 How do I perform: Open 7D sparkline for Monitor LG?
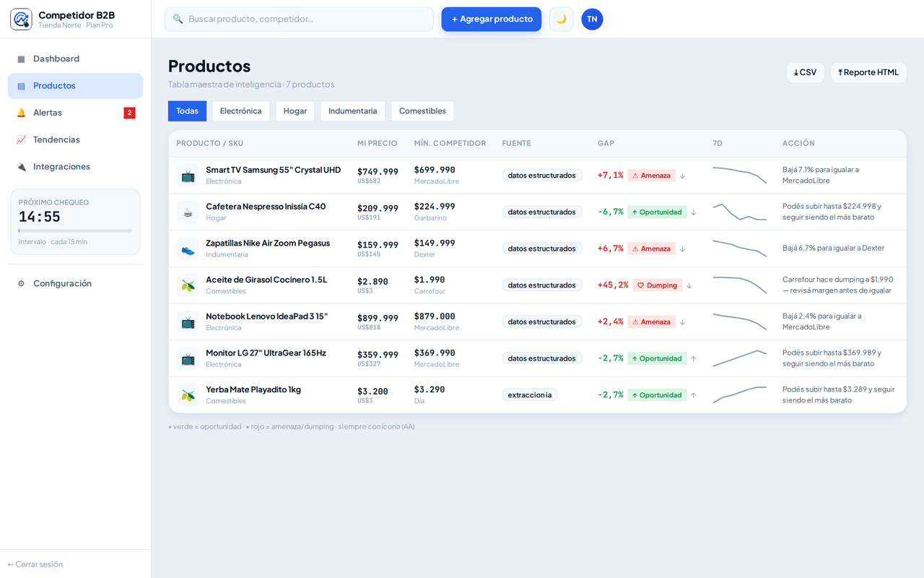[x=740, y=358]
